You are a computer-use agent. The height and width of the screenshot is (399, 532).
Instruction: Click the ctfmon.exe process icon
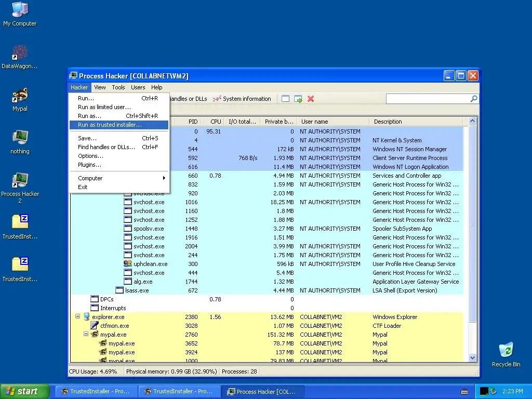click(x=95, y=325)
